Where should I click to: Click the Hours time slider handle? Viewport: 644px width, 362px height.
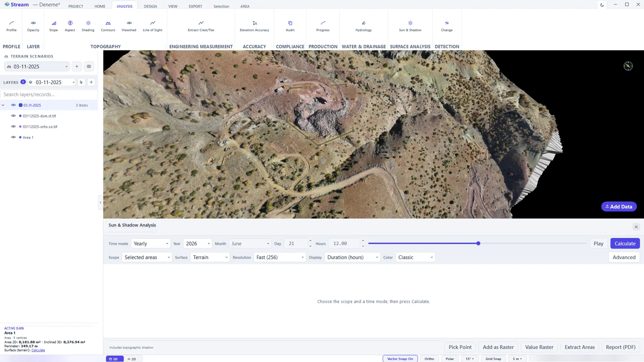pos(478,243)
